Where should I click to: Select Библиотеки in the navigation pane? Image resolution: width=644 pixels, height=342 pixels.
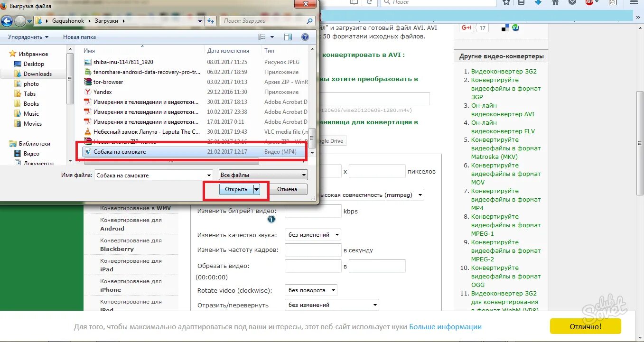coord(35,144)
